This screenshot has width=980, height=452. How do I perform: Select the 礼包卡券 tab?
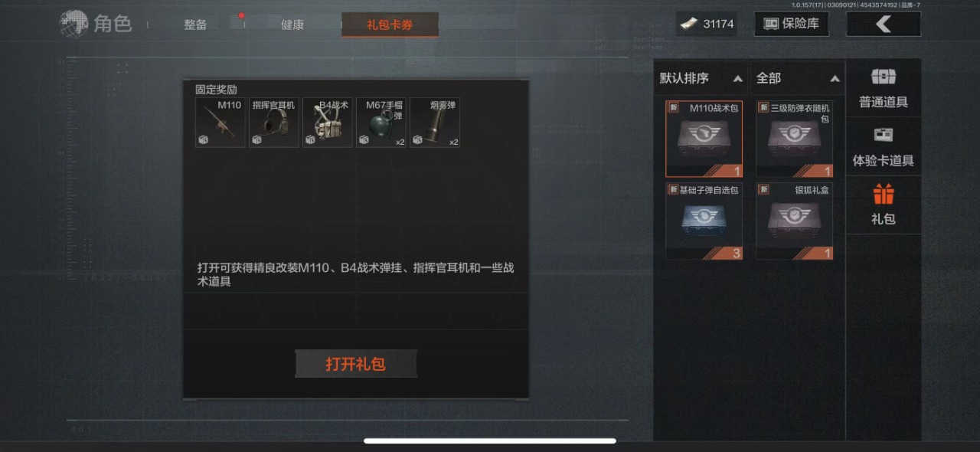[390, 25]
